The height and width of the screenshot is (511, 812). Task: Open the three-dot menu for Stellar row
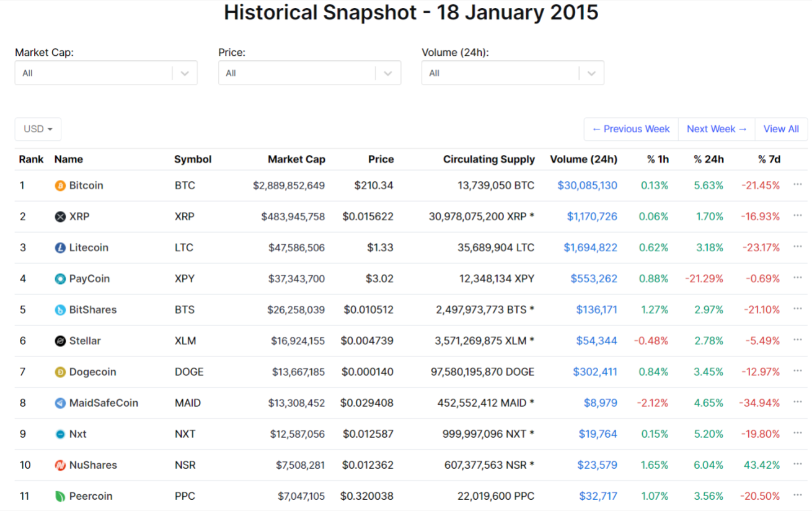[798, 339]
